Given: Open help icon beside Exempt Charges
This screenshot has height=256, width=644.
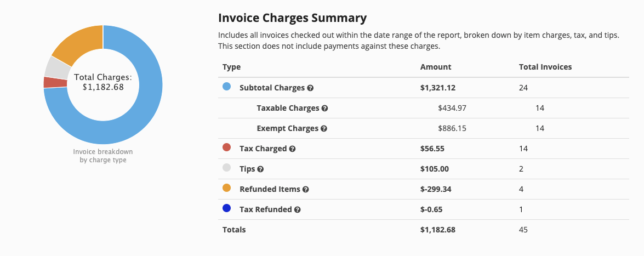Looking at the screenshot, I should tap(323, 129).
